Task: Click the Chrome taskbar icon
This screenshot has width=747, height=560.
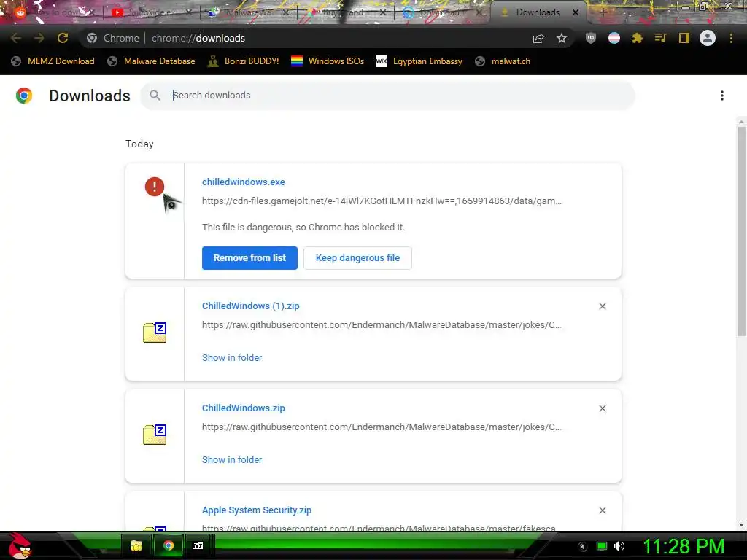Action: click(169, 545)
